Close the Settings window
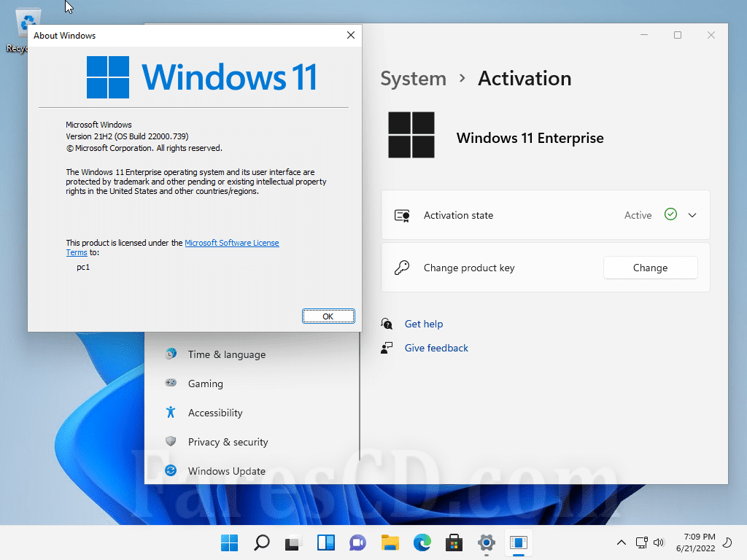 pyautogui.click(x=711, y=35)
